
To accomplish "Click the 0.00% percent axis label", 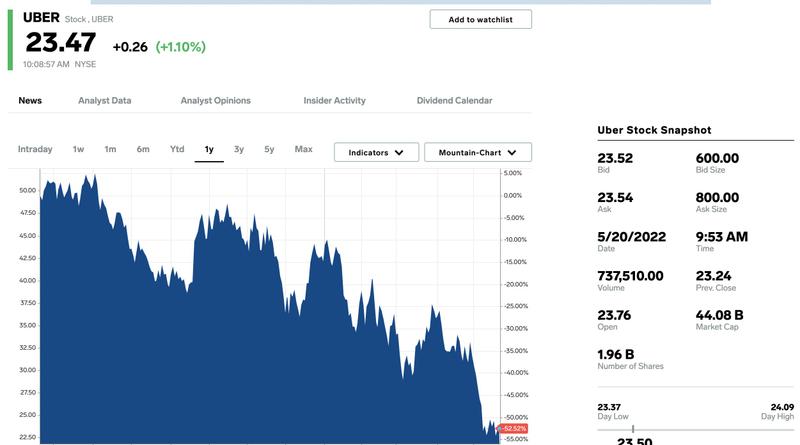I will (x=513, y=195).
